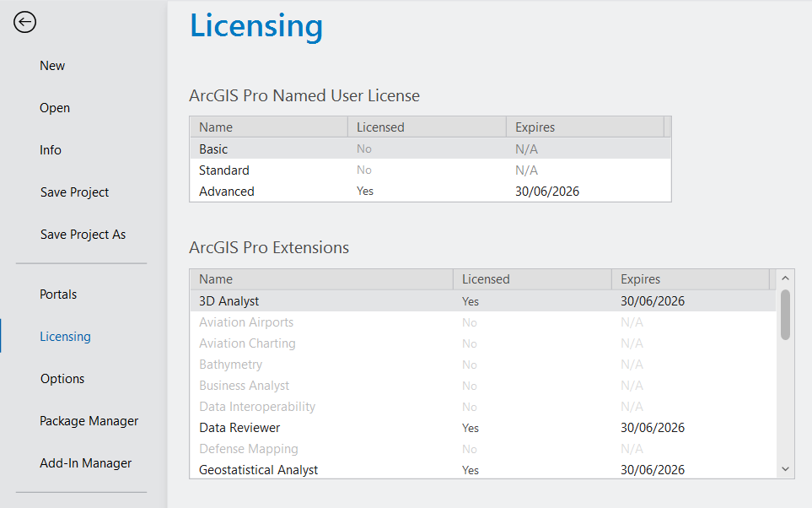Open the Package Manager
The width and height of the screenshot is (812, 508).
(x=89, y=420)
